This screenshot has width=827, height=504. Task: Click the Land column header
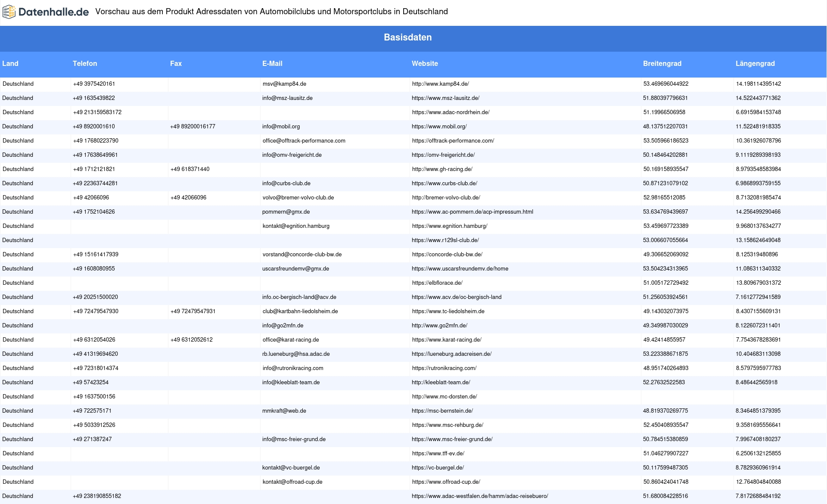[x=10, y=63]
